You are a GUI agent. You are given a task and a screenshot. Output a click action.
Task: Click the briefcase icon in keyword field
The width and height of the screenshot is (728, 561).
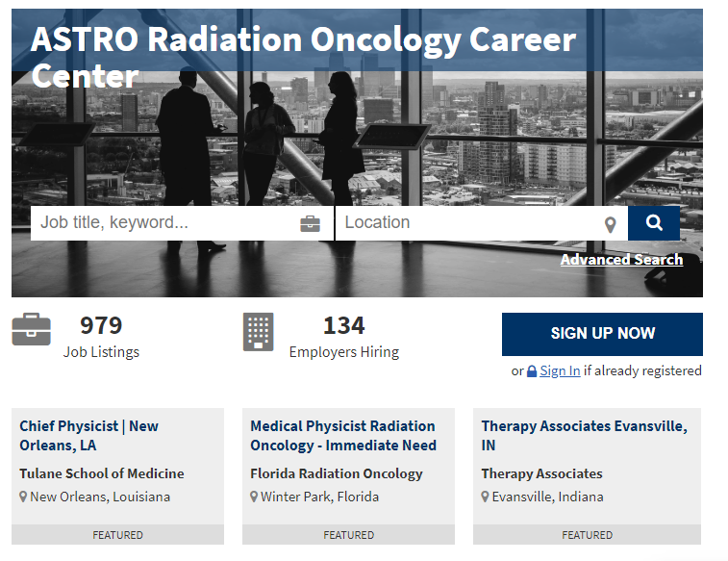tap(310, 224)
